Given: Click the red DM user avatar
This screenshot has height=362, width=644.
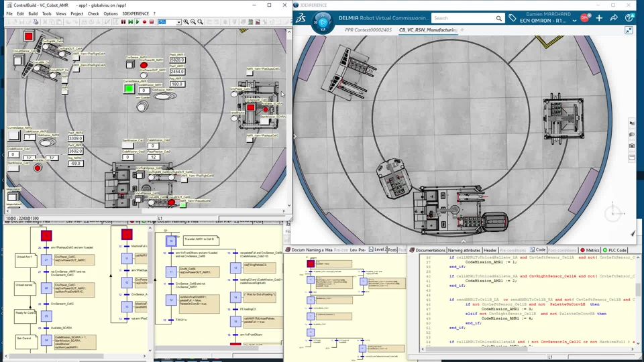Looking at the screenshot, I should pyautogui.click(x=585, y=17).
